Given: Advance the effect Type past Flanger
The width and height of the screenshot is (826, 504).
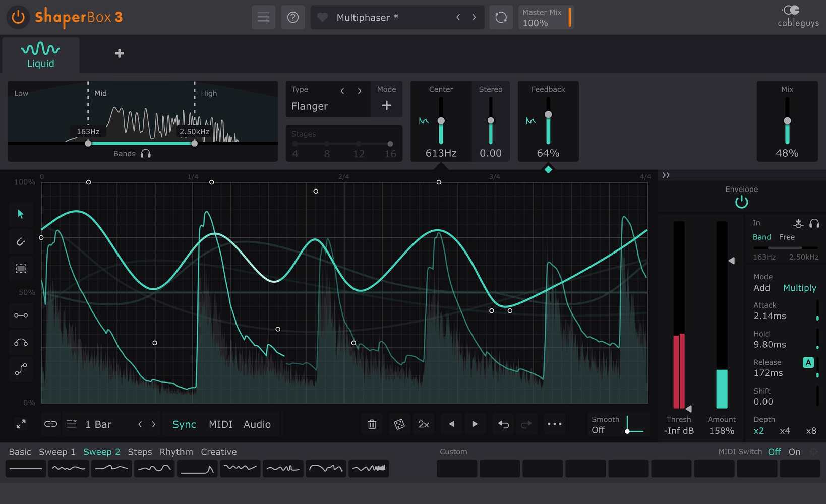Looking at the screenshot, I should (360, 91).
